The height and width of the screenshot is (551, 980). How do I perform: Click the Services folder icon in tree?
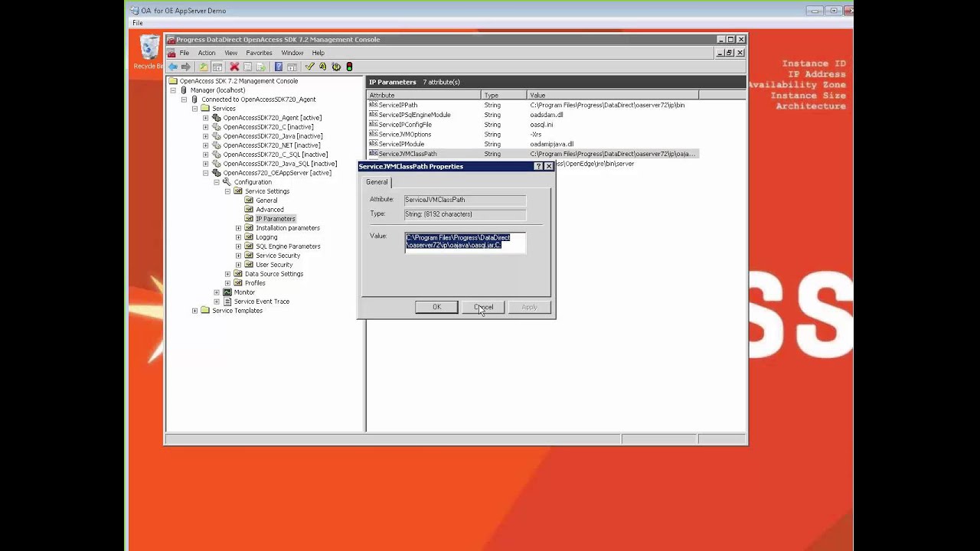coord(205,109)
